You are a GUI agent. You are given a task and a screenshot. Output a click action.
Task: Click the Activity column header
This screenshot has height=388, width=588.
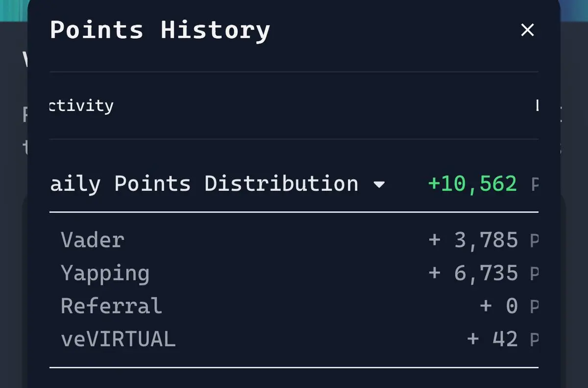(81, 105)
